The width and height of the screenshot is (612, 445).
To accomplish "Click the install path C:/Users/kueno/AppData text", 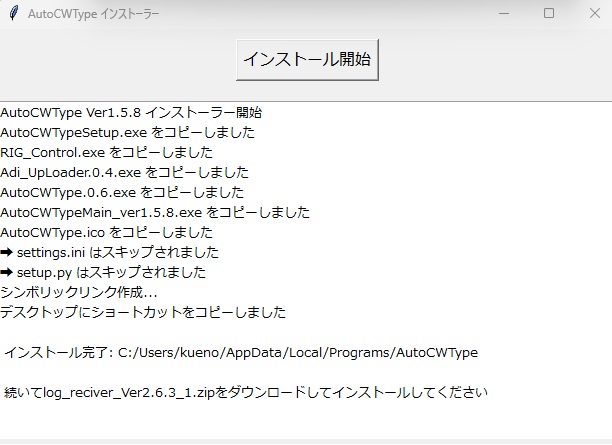I will [x=298, y=352].
